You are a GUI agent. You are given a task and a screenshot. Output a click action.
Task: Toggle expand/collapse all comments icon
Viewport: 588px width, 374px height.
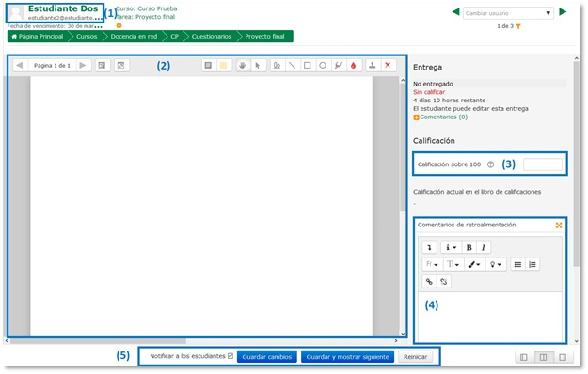120,66
